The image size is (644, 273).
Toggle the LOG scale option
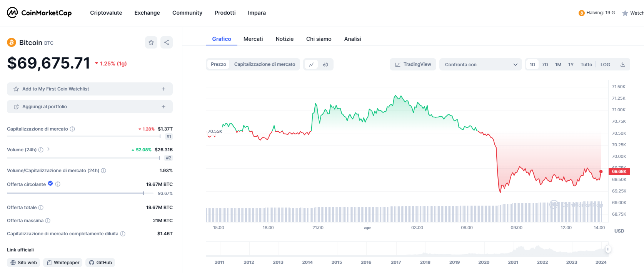[x=605, y=64]
